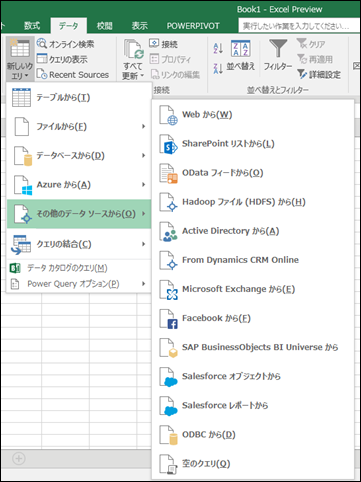Click Clear (クリア) filter
The height and width of the screenshot is (482, 361).
pos(311,44)
